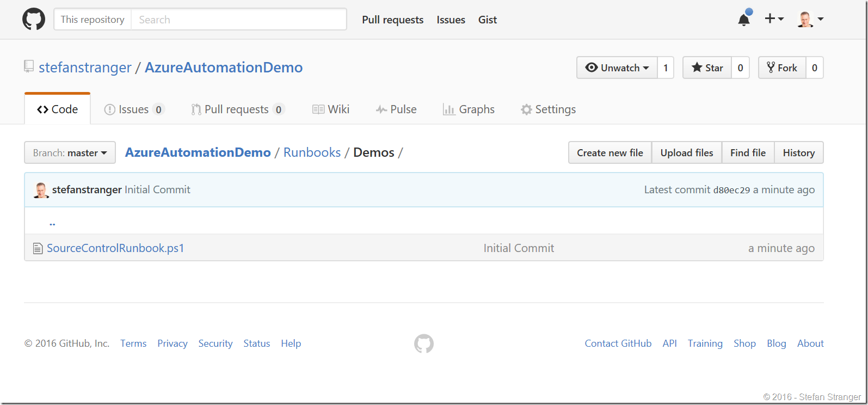Open Issues in the top navigation
Viewport: 868px width, 405px height.
(x=451, y=20)
